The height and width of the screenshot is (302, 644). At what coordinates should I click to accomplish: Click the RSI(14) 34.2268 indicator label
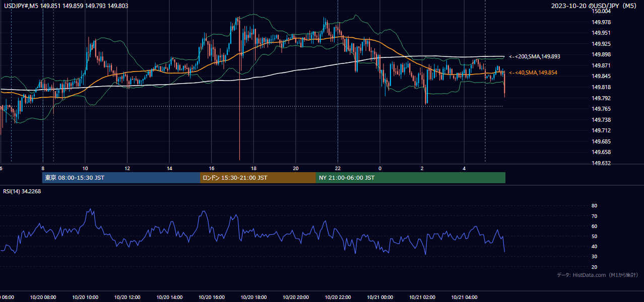[x=22, y=191]
